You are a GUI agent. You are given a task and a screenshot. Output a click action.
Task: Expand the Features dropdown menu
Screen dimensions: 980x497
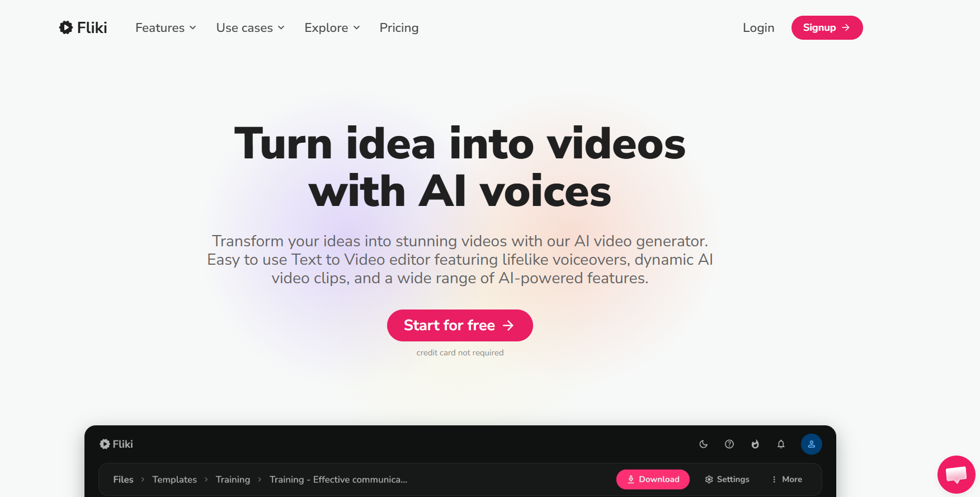tap(166, 27)
